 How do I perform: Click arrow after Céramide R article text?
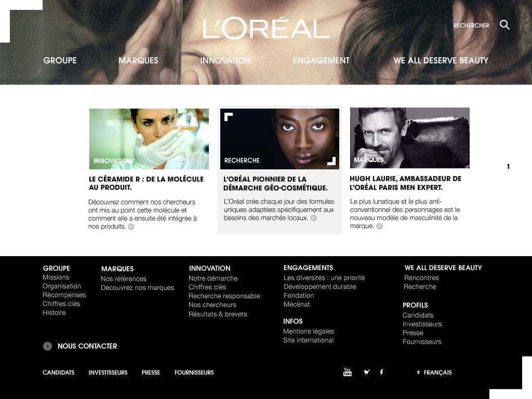(131, 227)
